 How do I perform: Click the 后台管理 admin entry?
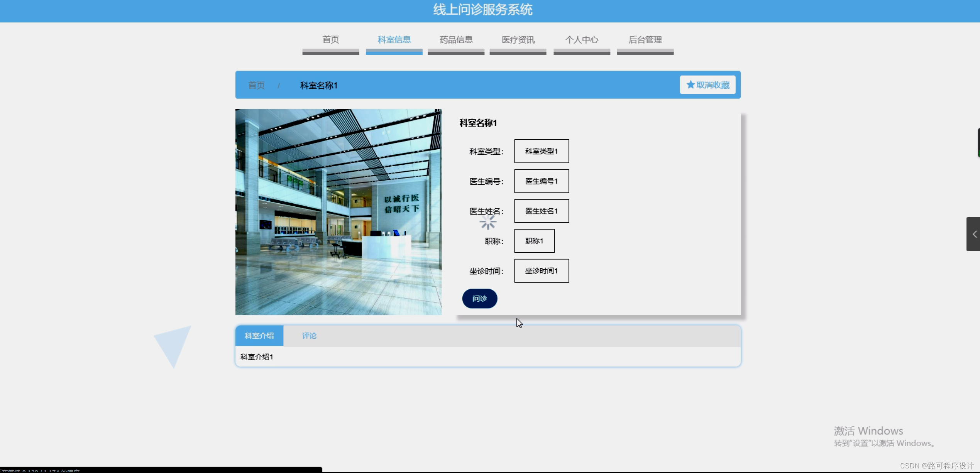pos(645,39)
